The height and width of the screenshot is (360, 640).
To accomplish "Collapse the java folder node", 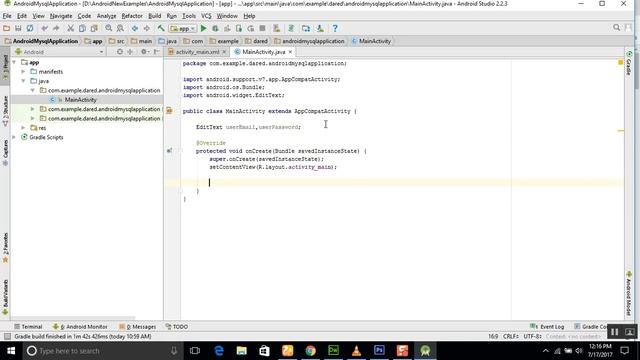I will 23,81.
